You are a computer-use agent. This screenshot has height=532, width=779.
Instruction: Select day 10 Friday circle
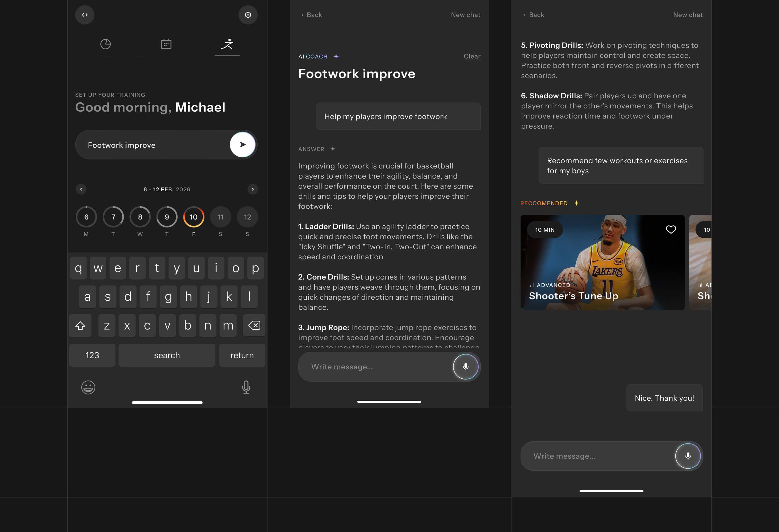tap(194, 217)
